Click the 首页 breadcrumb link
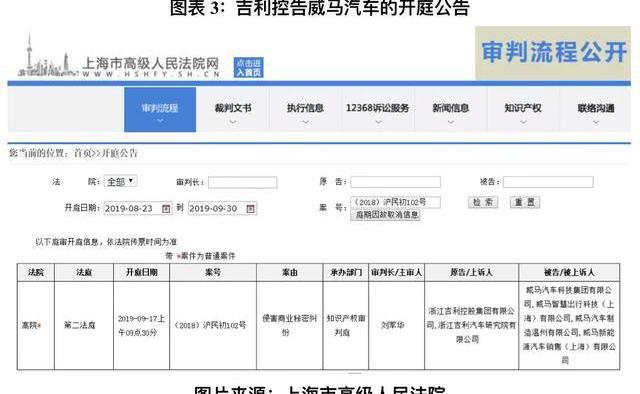The height and width of the screenshot is (394, 640). (x=82, y=154)
